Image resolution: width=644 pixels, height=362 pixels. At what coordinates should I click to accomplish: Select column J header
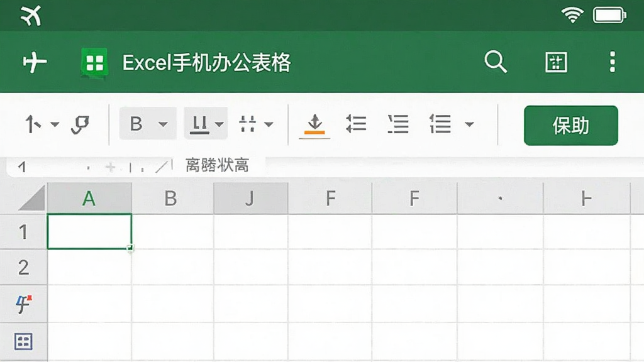click(250, 199)
